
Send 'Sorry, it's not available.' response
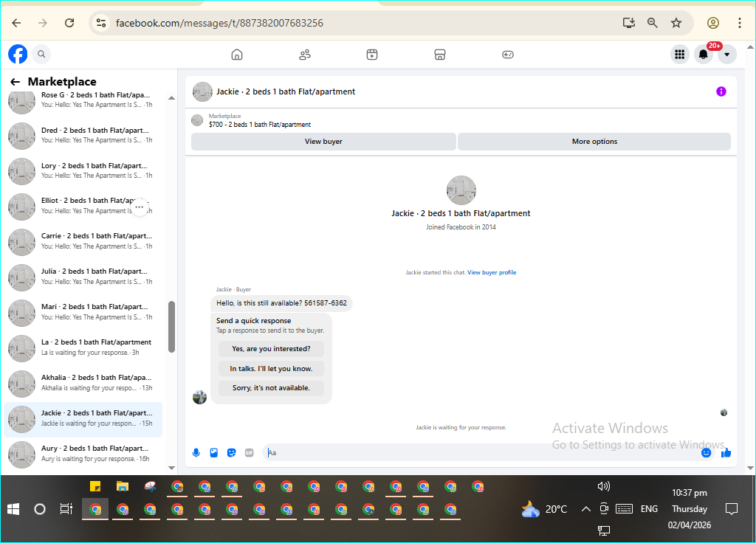click(x=271, y=388)
